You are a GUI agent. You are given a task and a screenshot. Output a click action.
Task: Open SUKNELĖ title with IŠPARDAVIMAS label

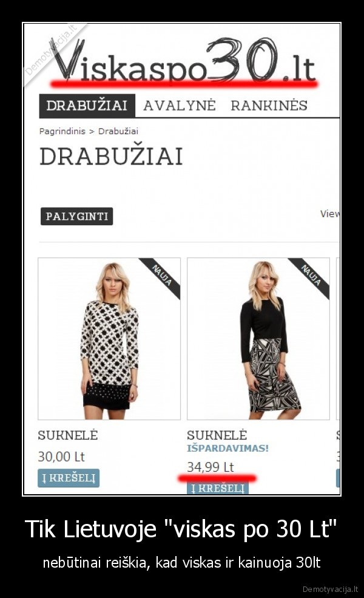pos(217,435)
